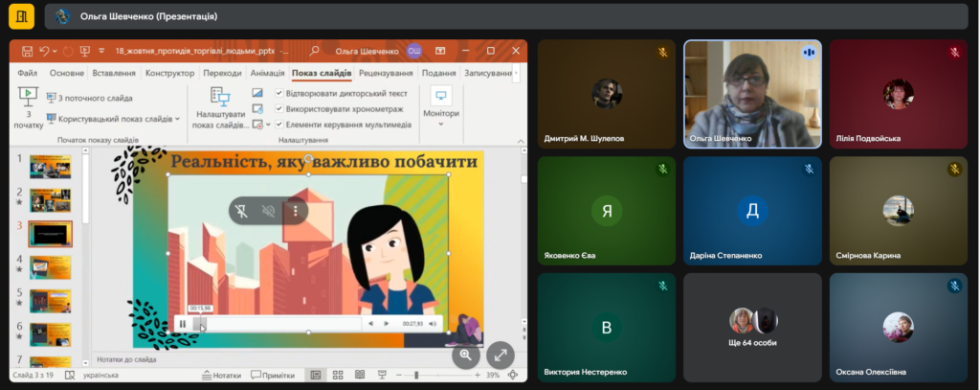Expand the shared presentation to fullscreen
Viewport: 980px width, 390px height.
tap(500, 355)
